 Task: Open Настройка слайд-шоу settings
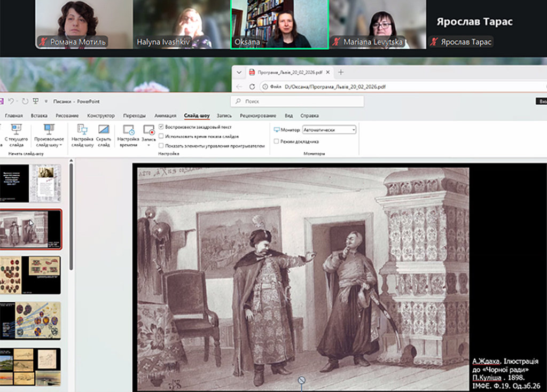[x=82, y=134]
